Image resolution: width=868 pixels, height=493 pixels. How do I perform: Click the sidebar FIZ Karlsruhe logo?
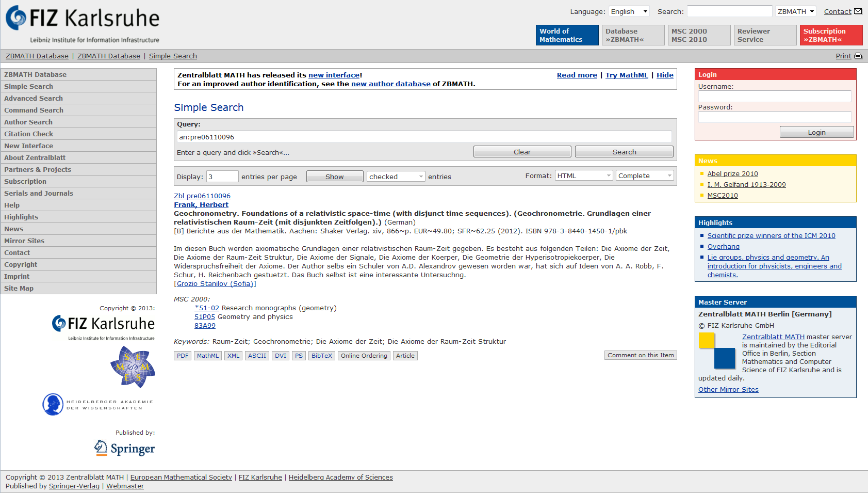tap(103, 327)
